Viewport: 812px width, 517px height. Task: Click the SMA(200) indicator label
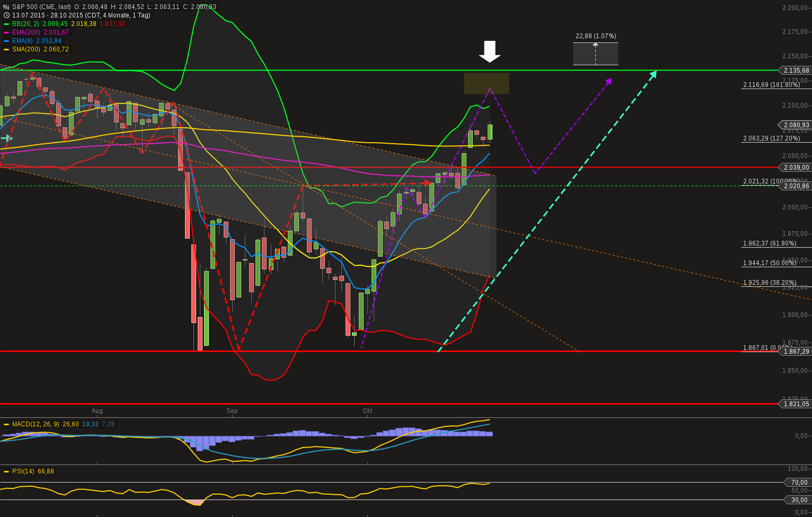pyautogui.click(x=27, y=49)
